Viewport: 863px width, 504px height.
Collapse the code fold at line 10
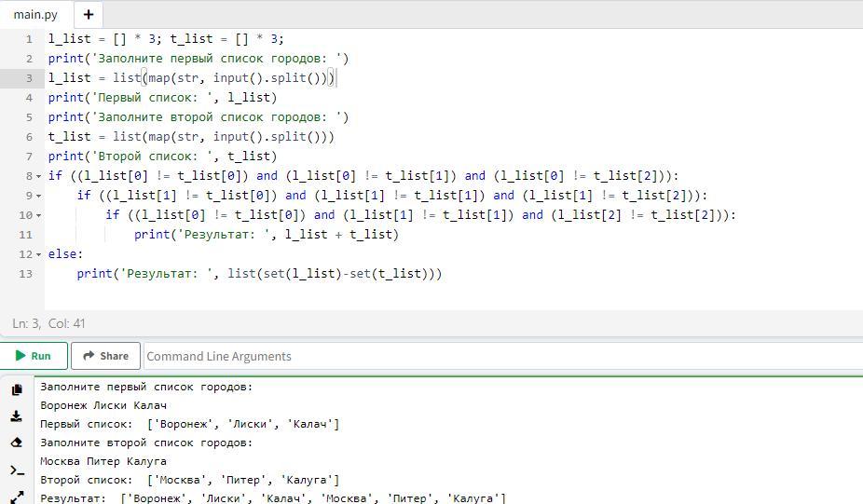(38, 215)
